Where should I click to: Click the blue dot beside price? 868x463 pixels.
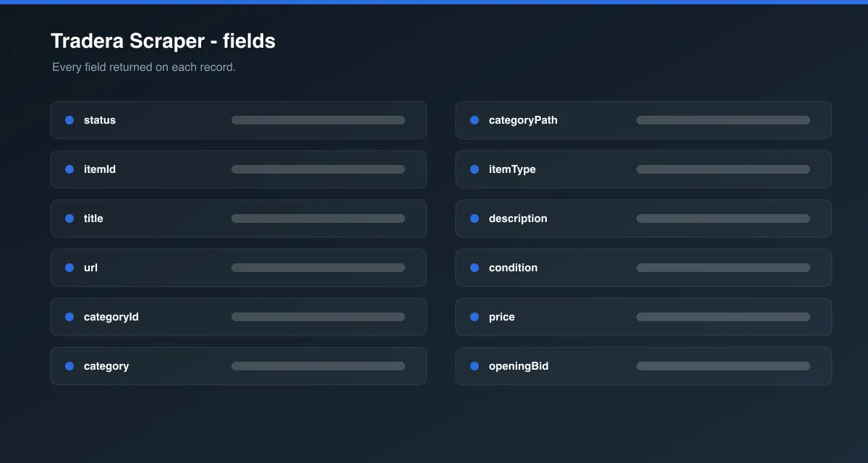click(x=475, y=317)
